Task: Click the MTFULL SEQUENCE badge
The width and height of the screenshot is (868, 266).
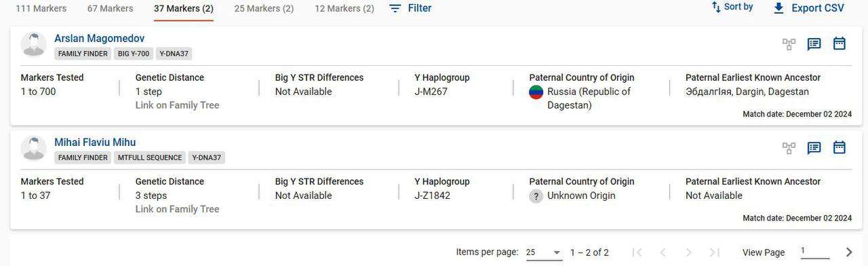Action: point(150,157)
